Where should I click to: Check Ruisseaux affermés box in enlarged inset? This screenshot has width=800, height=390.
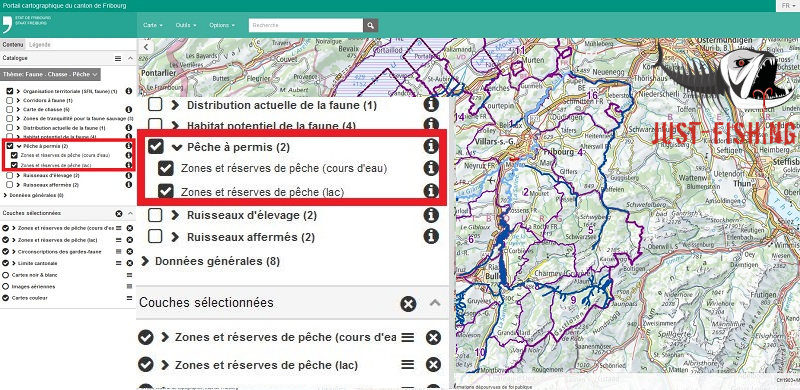click(155, 237)
